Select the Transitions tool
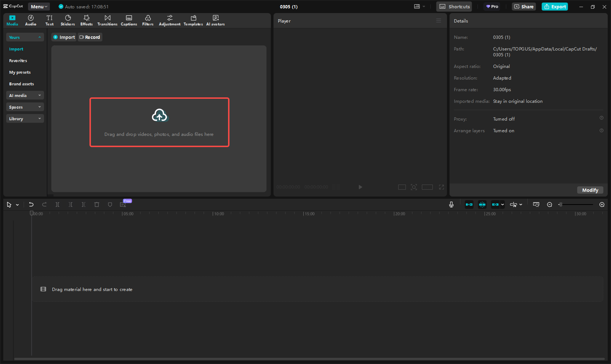 pos(107,20)
